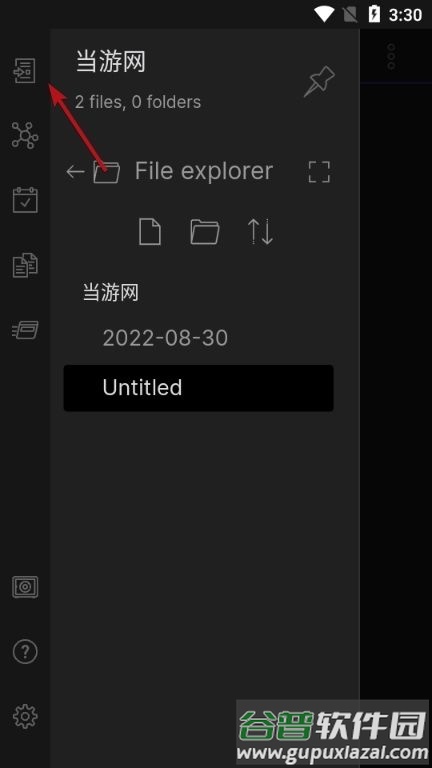
Task: Open the help icon
Action: [25, 651]
